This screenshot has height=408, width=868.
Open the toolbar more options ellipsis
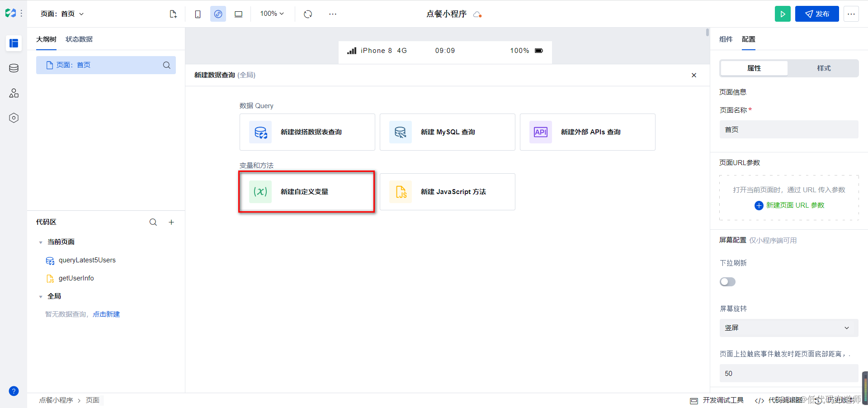(333, 14)
